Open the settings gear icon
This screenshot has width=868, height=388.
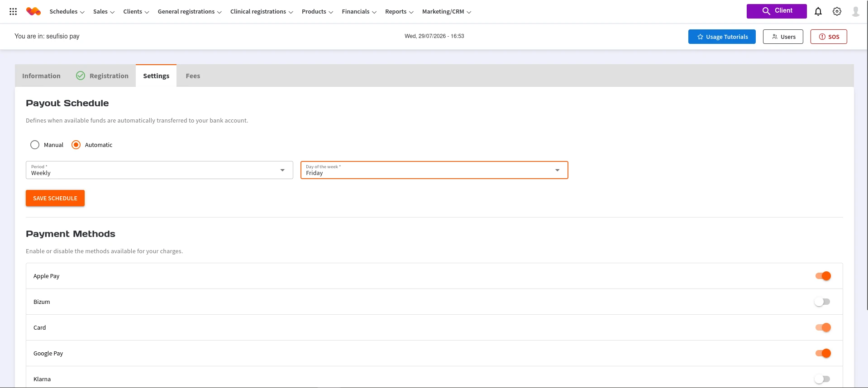(837, 11)
